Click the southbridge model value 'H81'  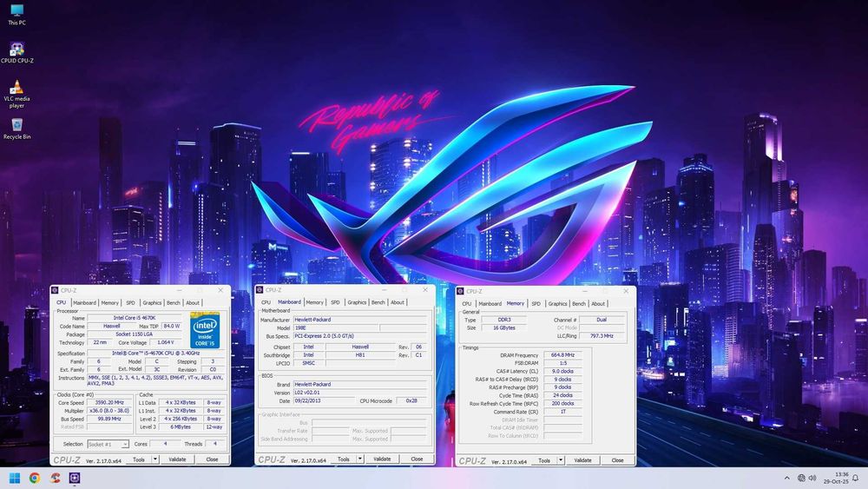point(360,355)
